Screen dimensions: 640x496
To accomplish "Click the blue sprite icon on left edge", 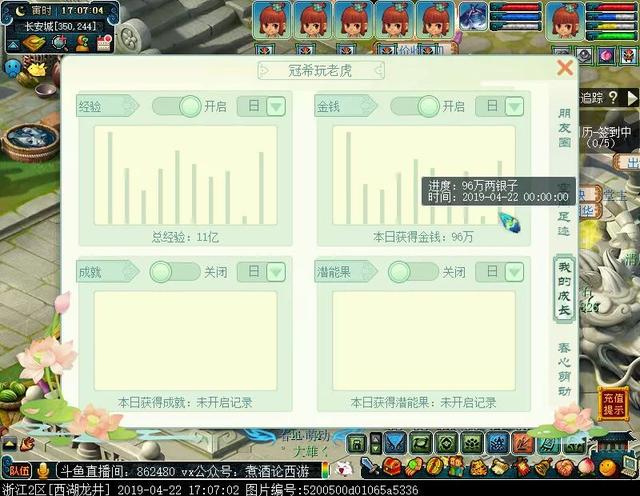I will 13,69.
